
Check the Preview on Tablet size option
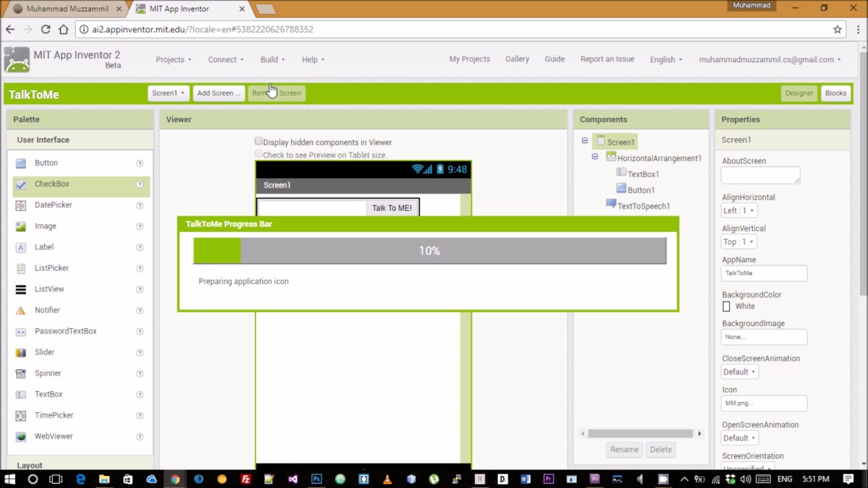click(x=258, y=154)
